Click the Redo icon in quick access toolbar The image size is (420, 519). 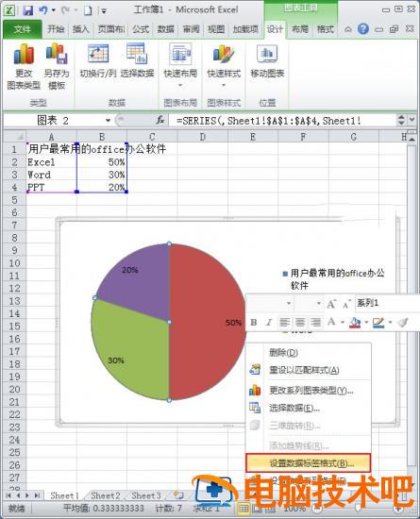[x=65, y=10]
